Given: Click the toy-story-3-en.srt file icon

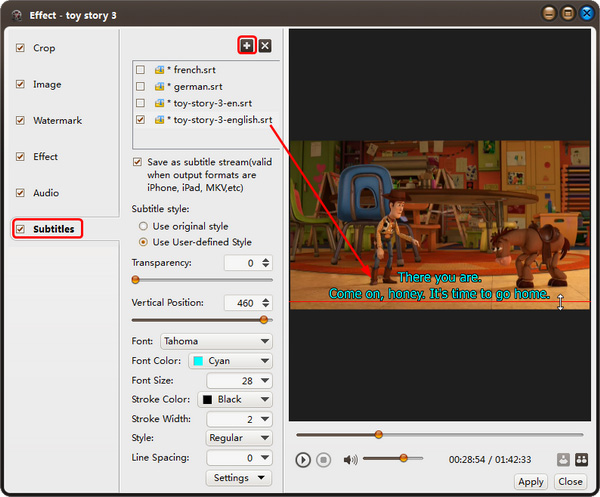Looking at the screenshot, I should tap(159, 103).
